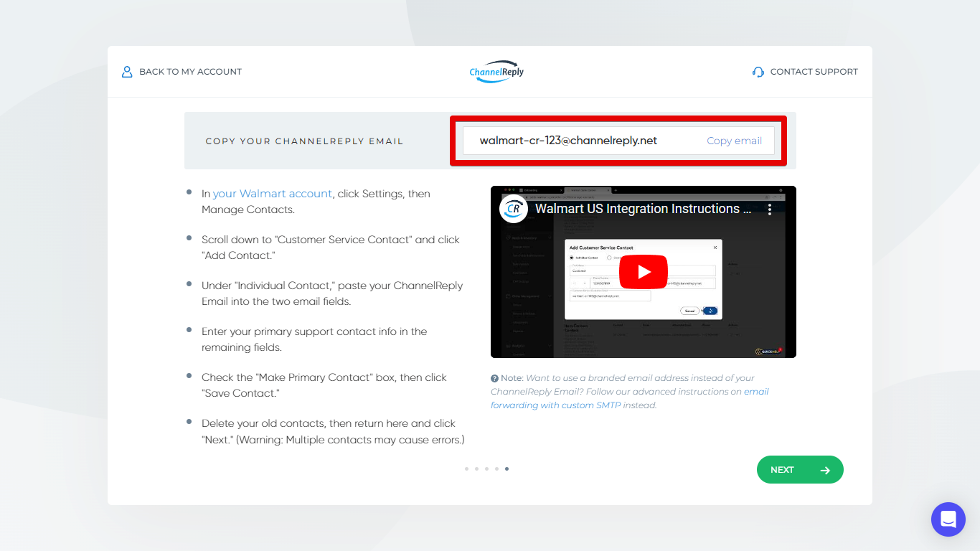The image size is (980, 551).
Task: Click the Copy email button
Action: pos(734,141)
